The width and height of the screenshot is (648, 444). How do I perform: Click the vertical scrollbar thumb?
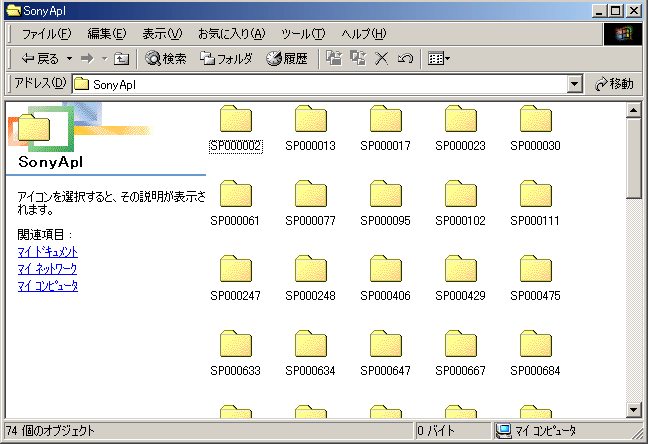[x=634, y=159]
